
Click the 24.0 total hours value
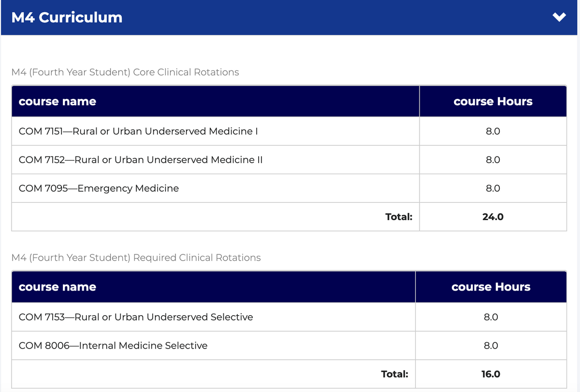(493, 217)
